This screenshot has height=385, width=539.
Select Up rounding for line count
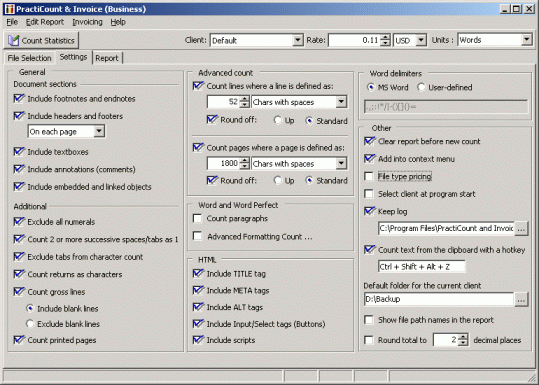pyautogui.click(x=277, y=120)
